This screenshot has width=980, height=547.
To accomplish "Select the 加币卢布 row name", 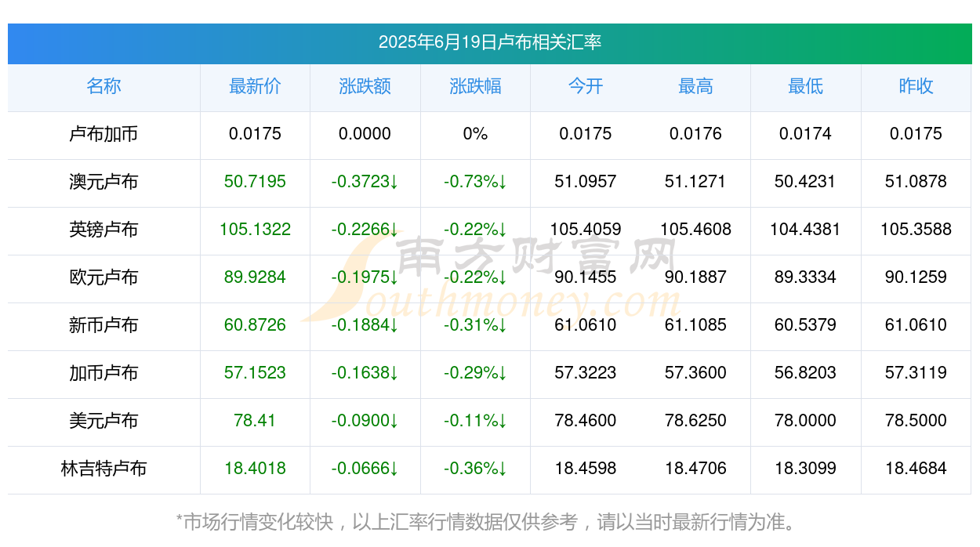I will coord(103,373).
